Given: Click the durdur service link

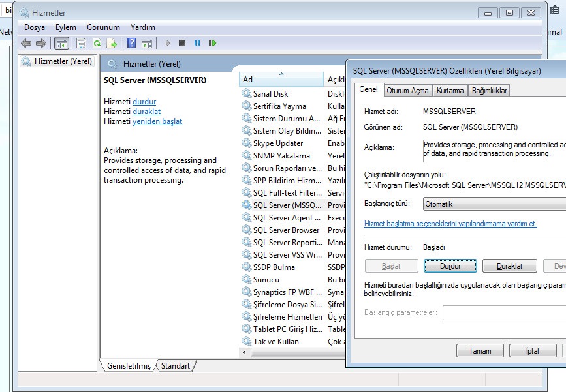Looking at the screenshot, I should (144, 102).
